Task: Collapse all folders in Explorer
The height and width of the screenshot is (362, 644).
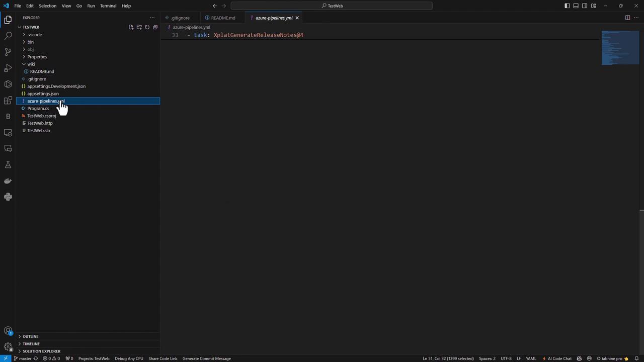Action: pyautogui.click(x=155, y=27)
